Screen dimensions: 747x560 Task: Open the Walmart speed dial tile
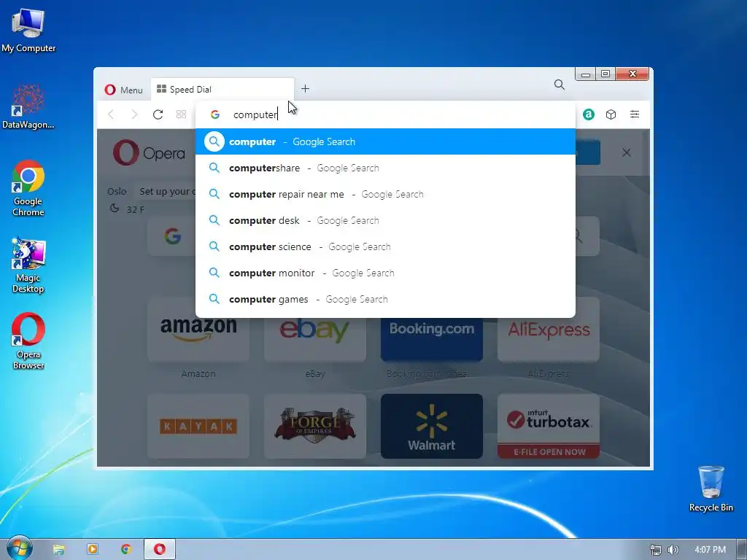[432, 426]
